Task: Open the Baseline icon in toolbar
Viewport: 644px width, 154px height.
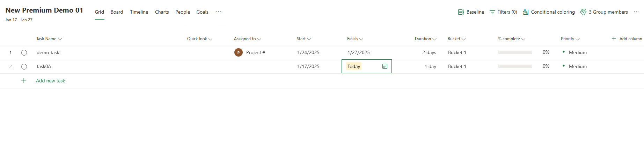Action: (x=461, y=12)
